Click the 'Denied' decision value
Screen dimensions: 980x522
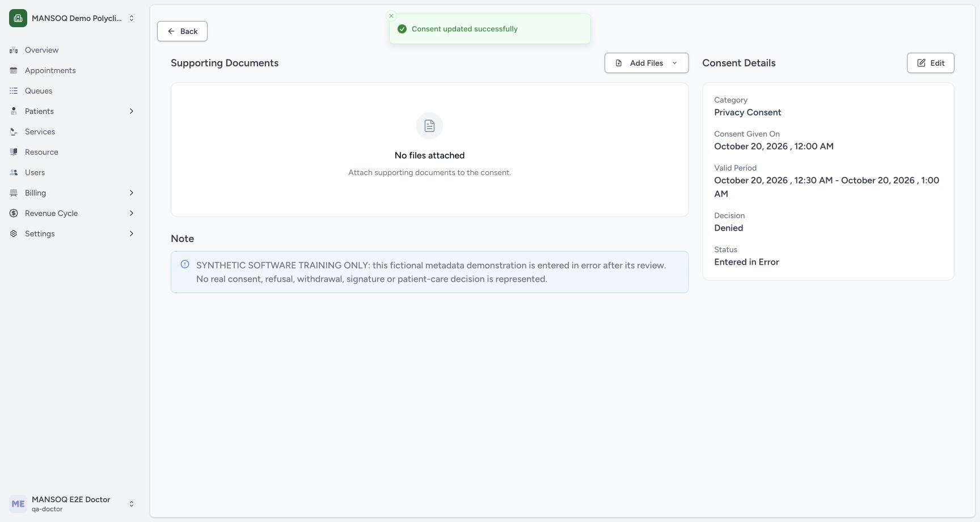[729, 228]
